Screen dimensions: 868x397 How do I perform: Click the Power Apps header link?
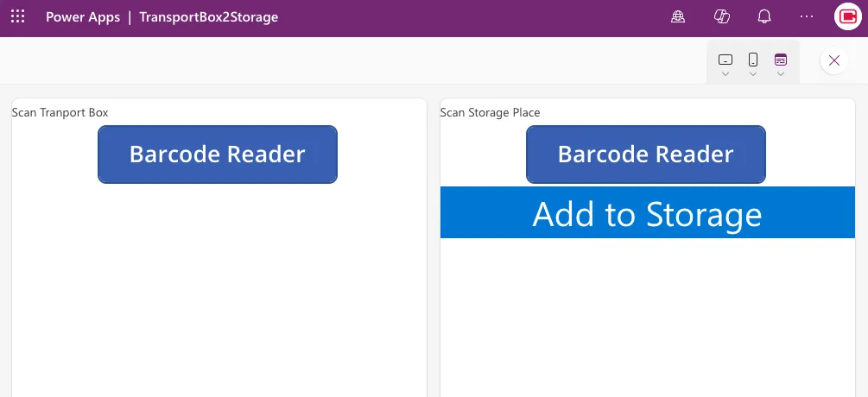[x=83, y=17]
